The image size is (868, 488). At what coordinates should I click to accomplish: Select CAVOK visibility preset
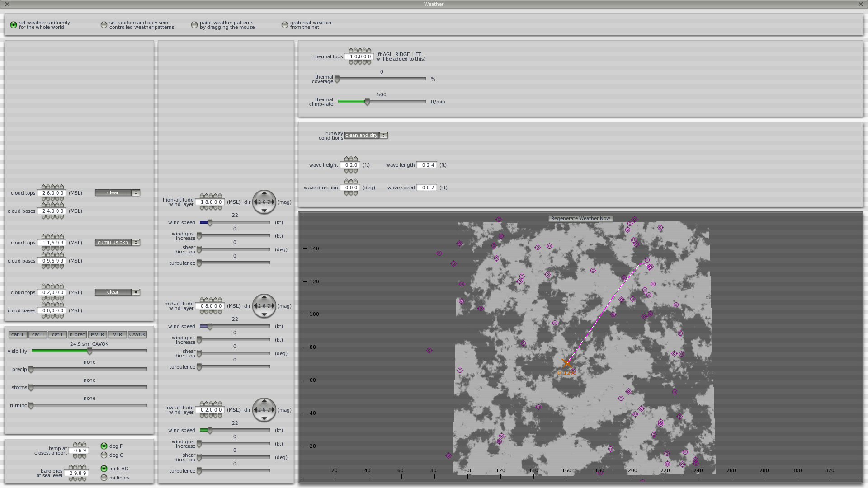click(x=137, y=335)
